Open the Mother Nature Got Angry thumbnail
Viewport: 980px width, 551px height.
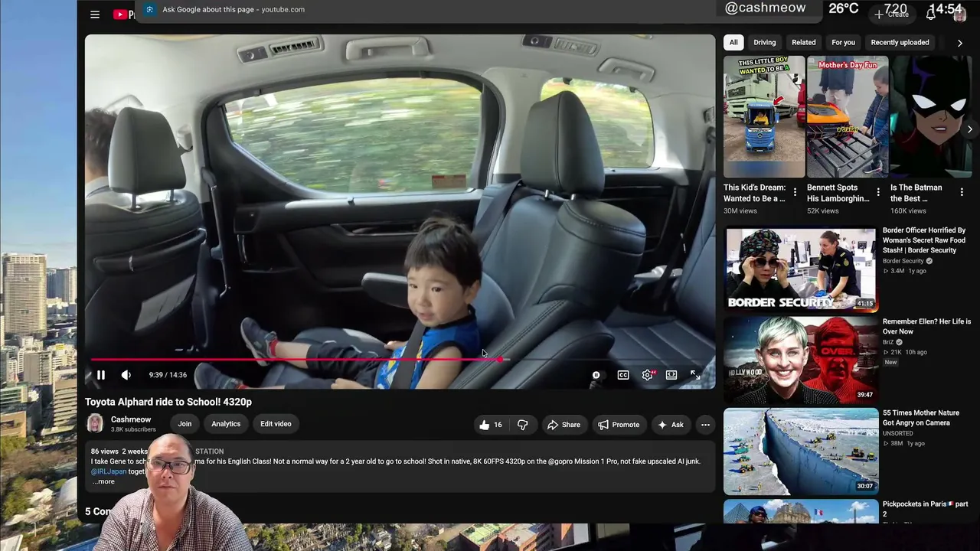point(800,451)
